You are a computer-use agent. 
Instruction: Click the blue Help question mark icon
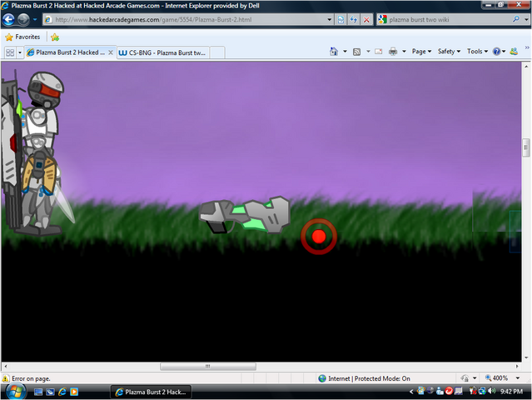pyautogui.click(x=497, y=52)
